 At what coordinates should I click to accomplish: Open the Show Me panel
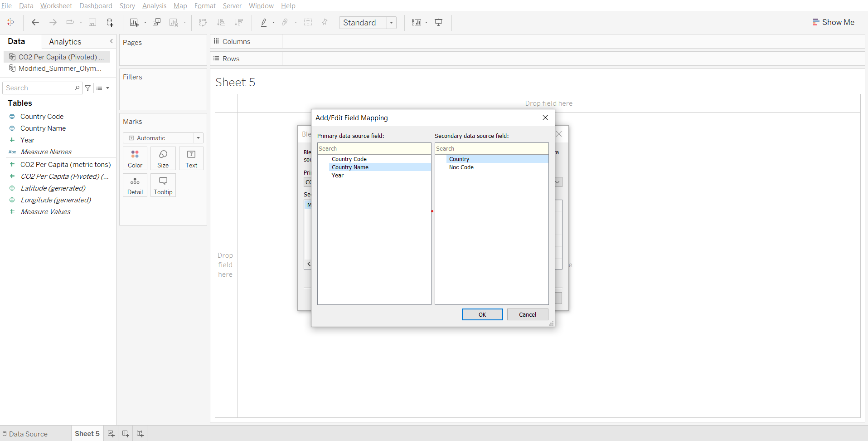click(x=833, y=22)
